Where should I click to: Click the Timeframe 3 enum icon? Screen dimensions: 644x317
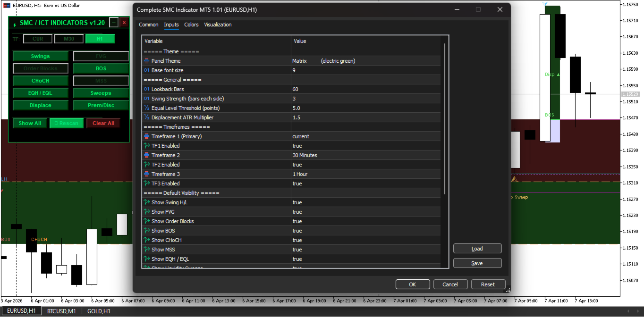[146, 174]
